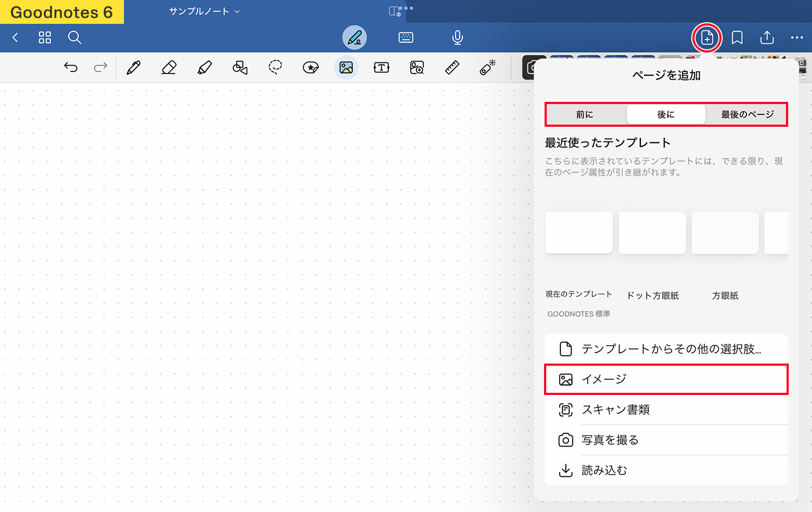The width and height of the screenshot is (812, 512).
Task: Pick the 現在のテンプレート thumbnail
Action: [579, 232]
